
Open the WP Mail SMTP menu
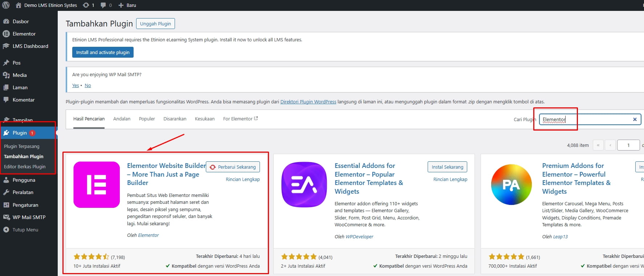coord(29,217)
